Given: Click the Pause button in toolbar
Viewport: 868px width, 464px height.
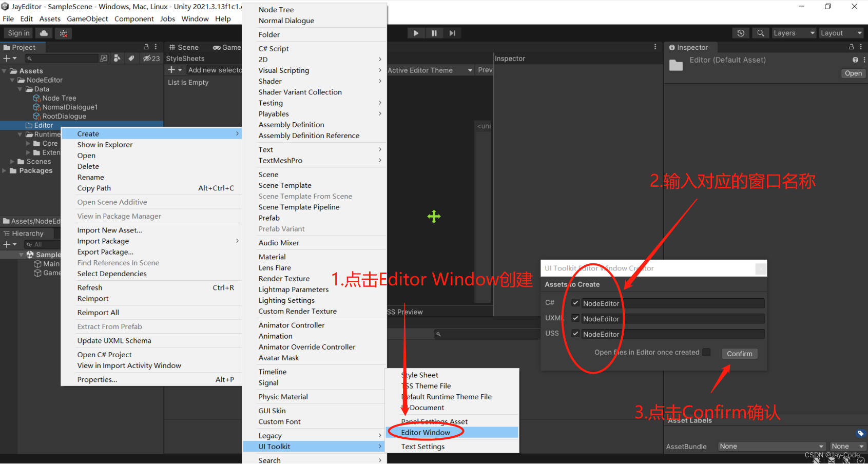Looking at the screenshot, I should pyautogui.click(x=434, y=33).
